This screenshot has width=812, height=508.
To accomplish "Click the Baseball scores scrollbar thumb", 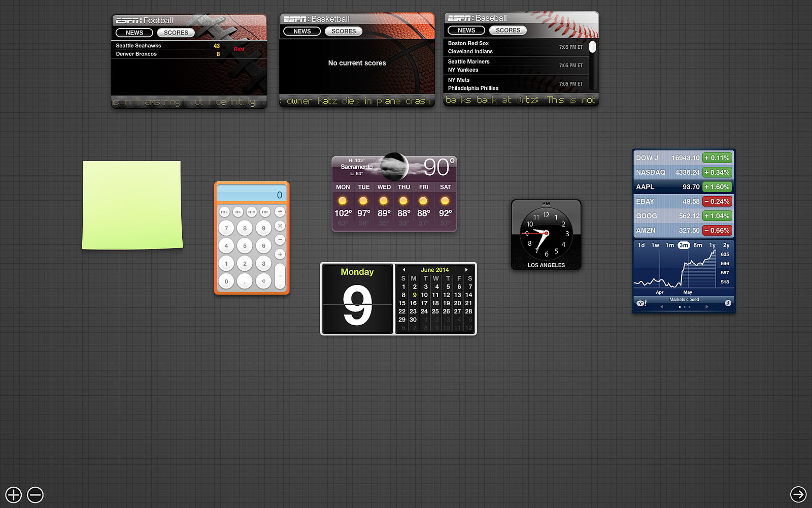I will (x=592, y=47).
